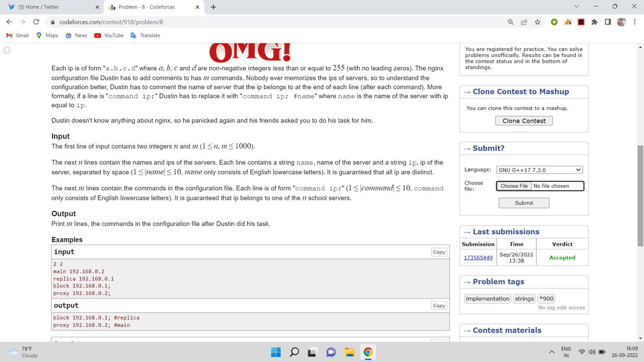Open the Maps bookmark

47,35
